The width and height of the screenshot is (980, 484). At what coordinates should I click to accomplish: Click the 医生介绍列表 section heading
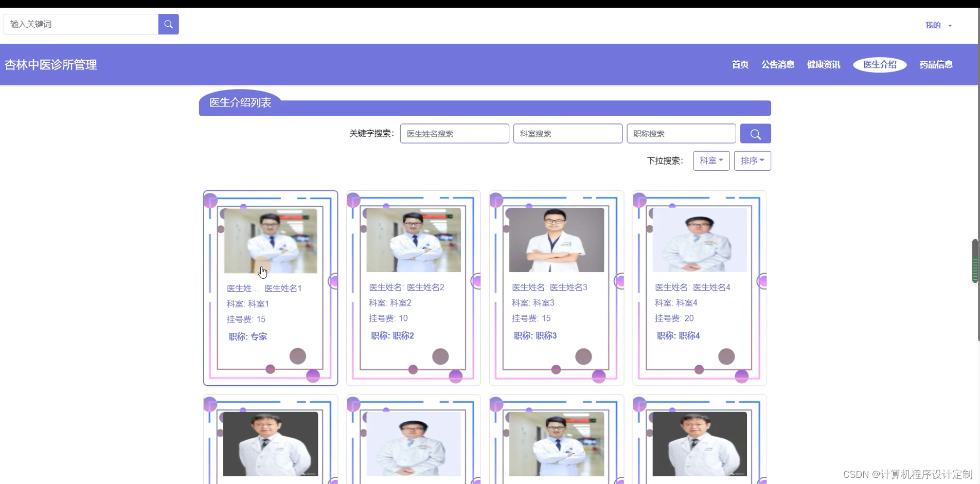pos(240,103)
